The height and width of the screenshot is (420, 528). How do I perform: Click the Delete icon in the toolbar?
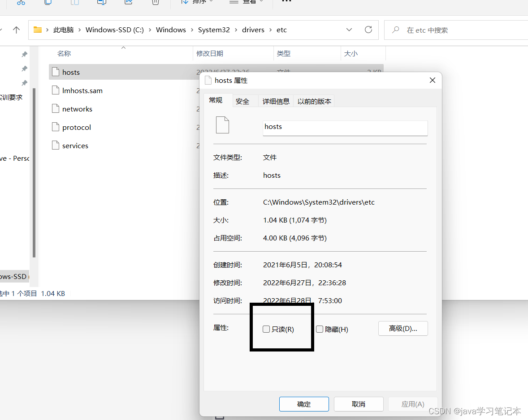pyautogui.click(x=155, y=2)
